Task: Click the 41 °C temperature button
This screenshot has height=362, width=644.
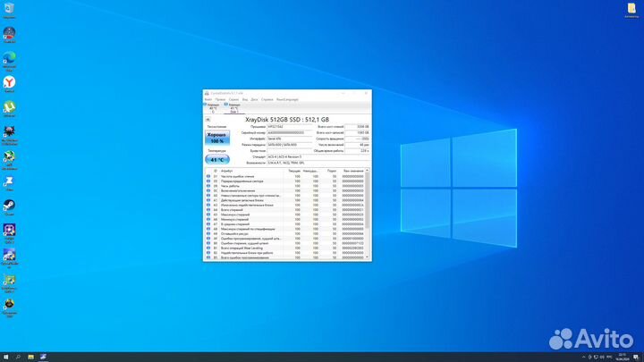Action: 217,159
